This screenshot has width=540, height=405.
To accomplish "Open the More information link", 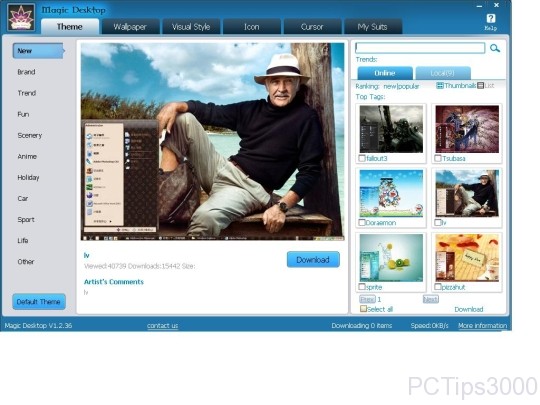I will click(482, 326).
